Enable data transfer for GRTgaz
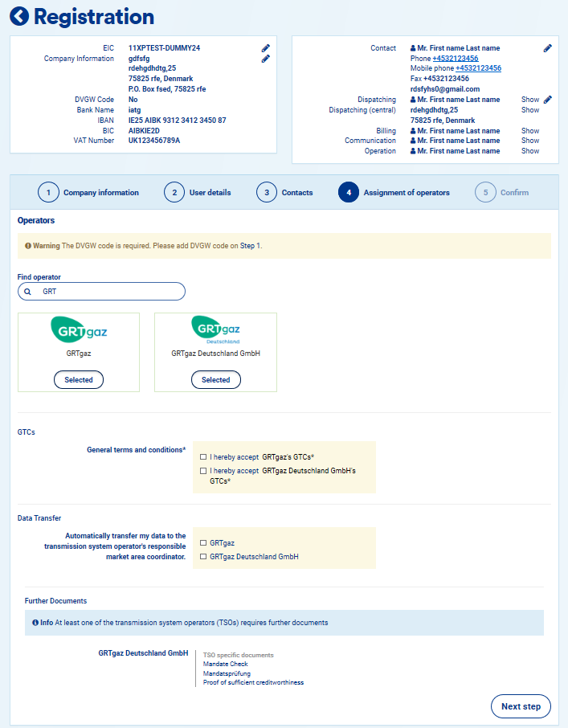This screenshot has height=728, width=568. click(203, 542)
